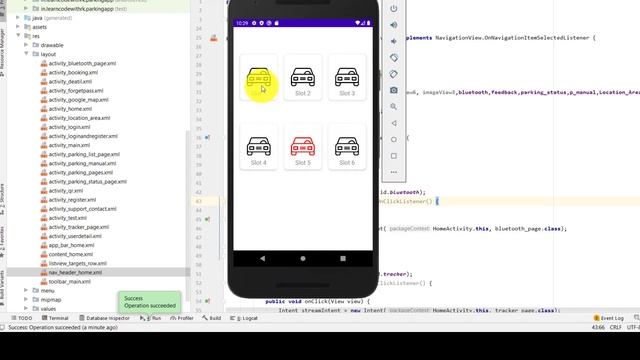Select activity_google_map.xml file
This screenshot has width=640, height=360.
[x=74, y=100]
